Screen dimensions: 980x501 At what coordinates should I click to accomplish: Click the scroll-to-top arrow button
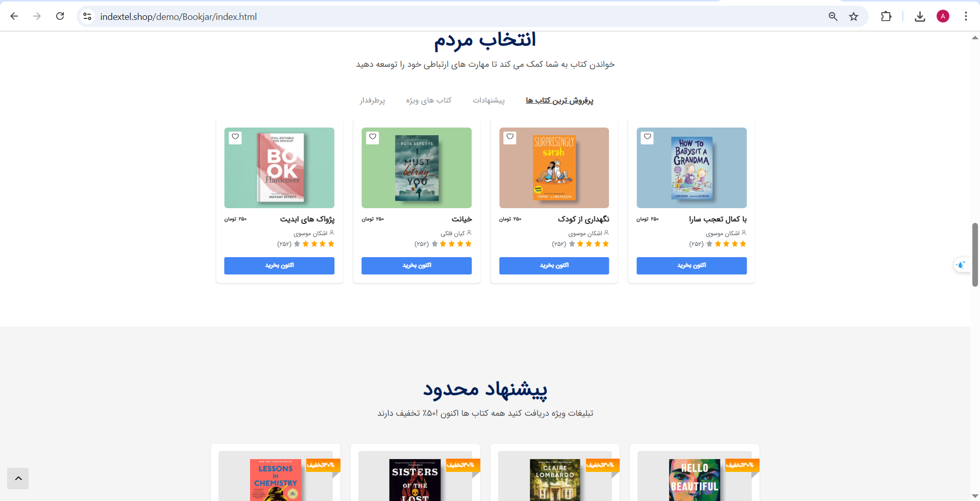[18, 479]
